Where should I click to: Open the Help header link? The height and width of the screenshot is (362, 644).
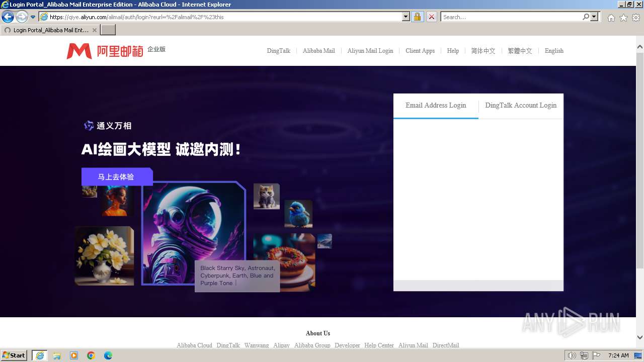click(x=453, y=51)
